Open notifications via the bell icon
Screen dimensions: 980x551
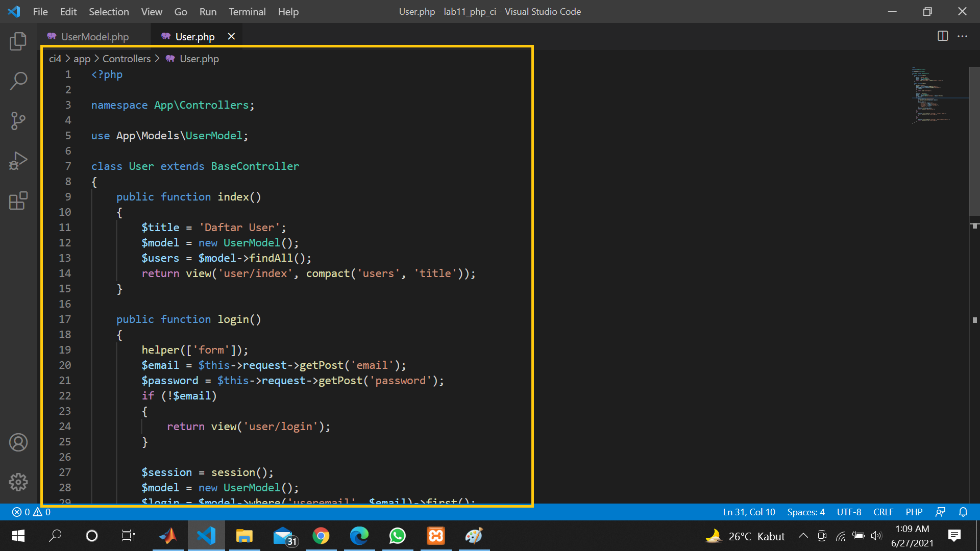[963, 512]
